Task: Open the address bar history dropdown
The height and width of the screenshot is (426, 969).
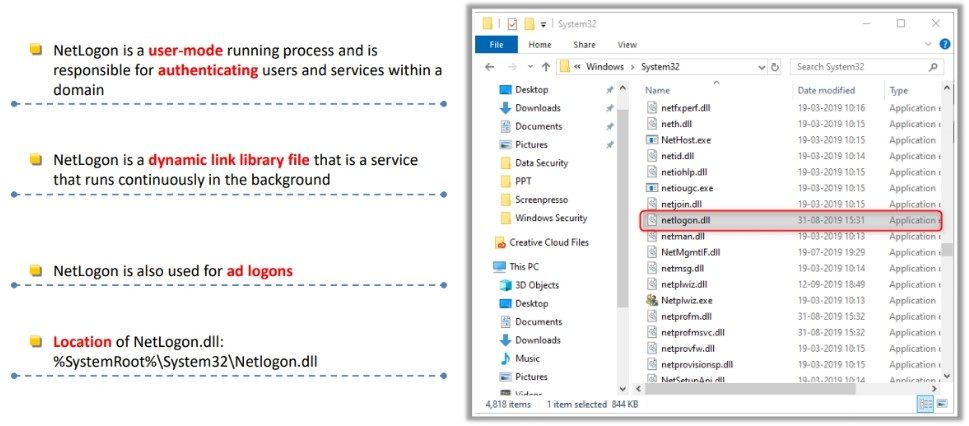Action: 761,67
